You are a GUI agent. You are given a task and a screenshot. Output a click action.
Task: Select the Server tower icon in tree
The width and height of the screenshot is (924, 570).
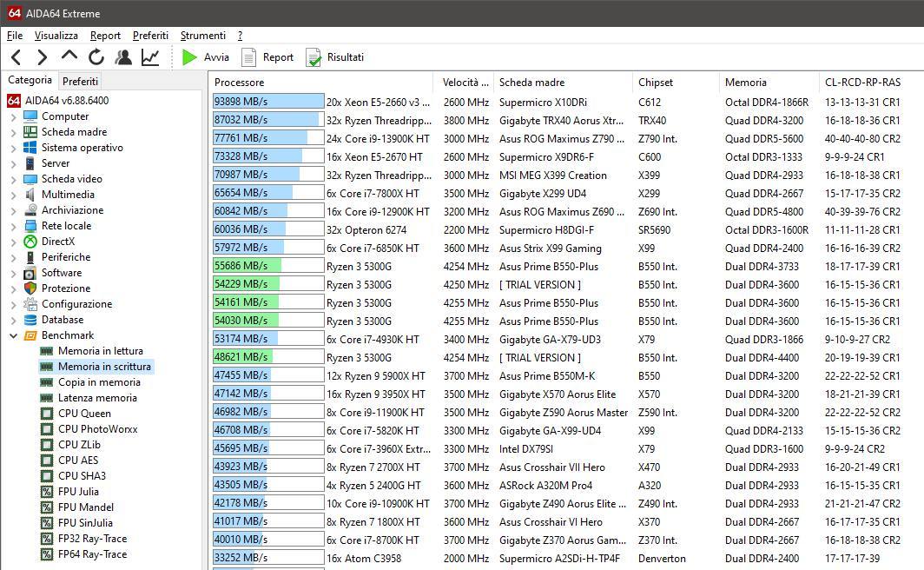(30, 163)
